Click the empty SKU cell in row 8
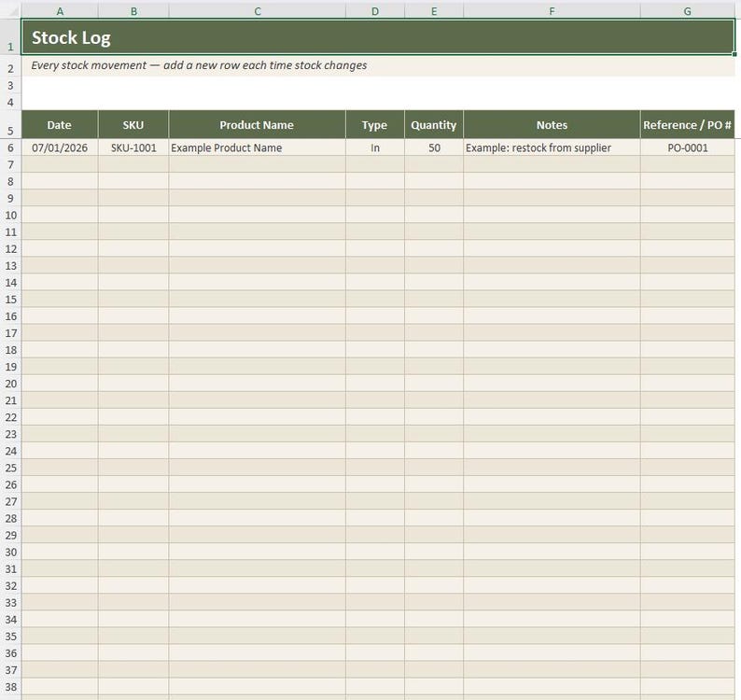 [133, 181]
